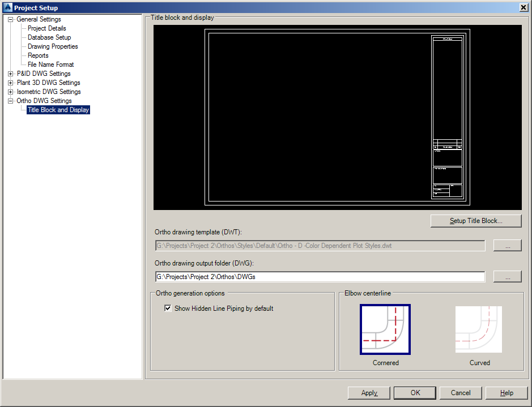
Task: Collapse the General Settings tree node
Action: 11,20
